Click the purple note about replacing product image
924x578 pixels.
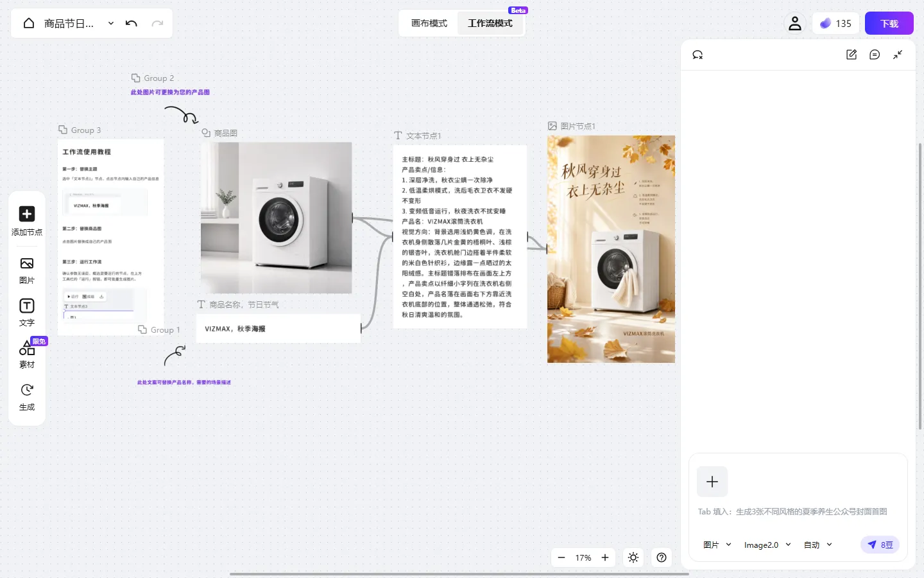pyautogui.click(x=170, y=92)
